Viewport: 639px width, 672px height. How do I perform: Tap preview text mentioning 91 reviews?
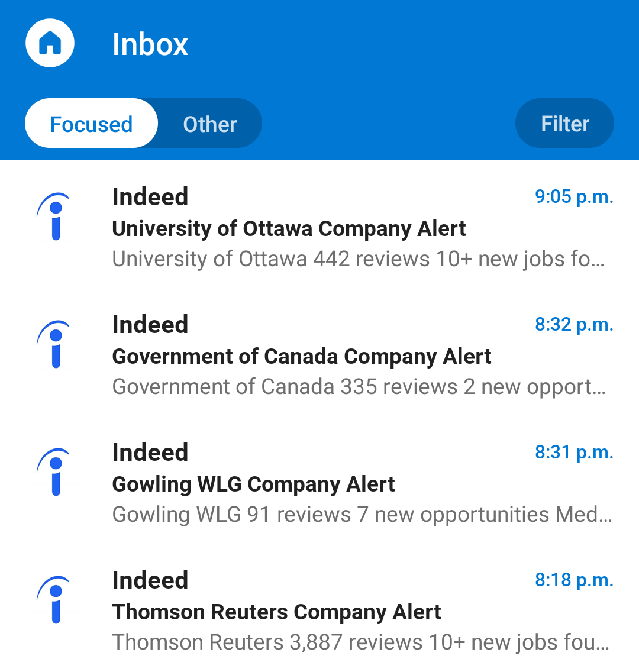coord(361,515)
